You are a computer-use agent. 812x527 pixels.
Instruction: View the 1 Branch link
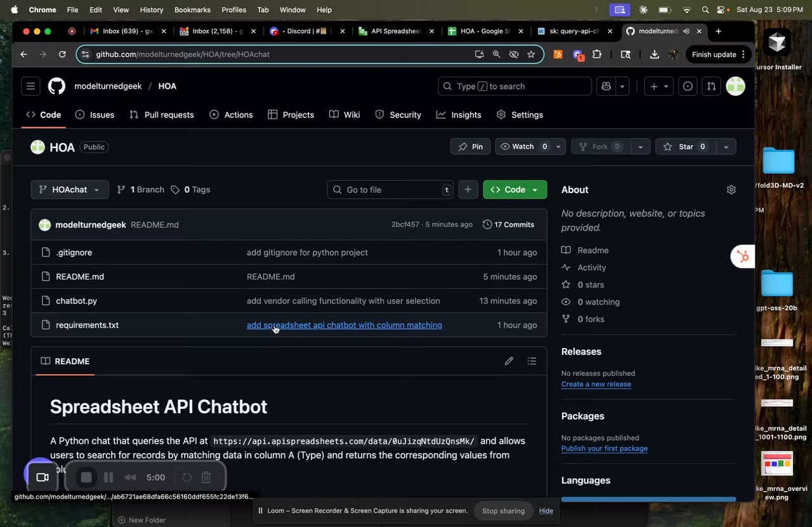tap(141, 190)
